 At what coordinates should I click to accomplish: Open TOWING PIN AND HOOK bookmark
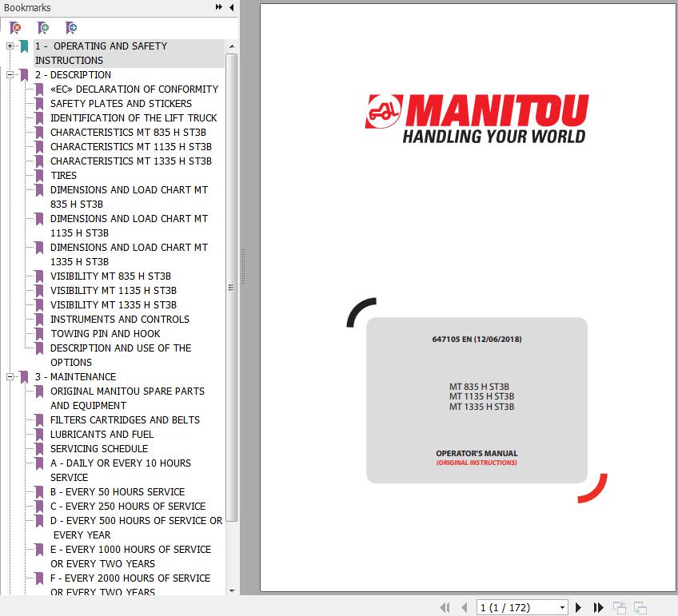pos(106,333)
